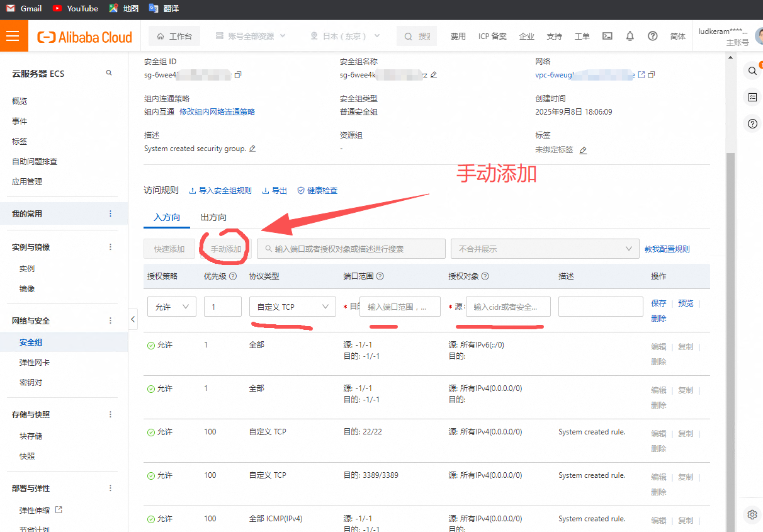763x532 pixels.
Task: Copy the security group ID
Action: (x=238, y=75)
